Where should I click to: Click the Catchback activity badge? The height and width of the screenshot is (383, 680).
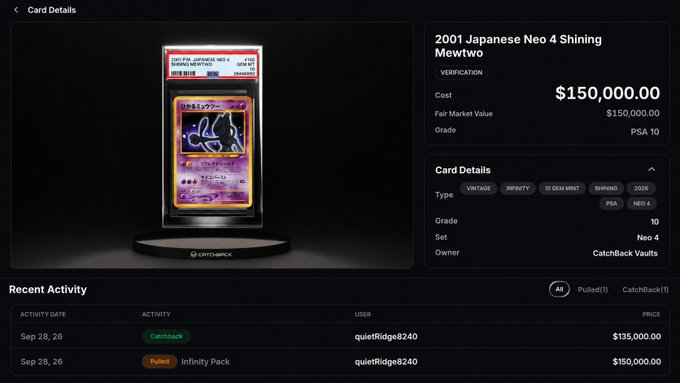166,336
